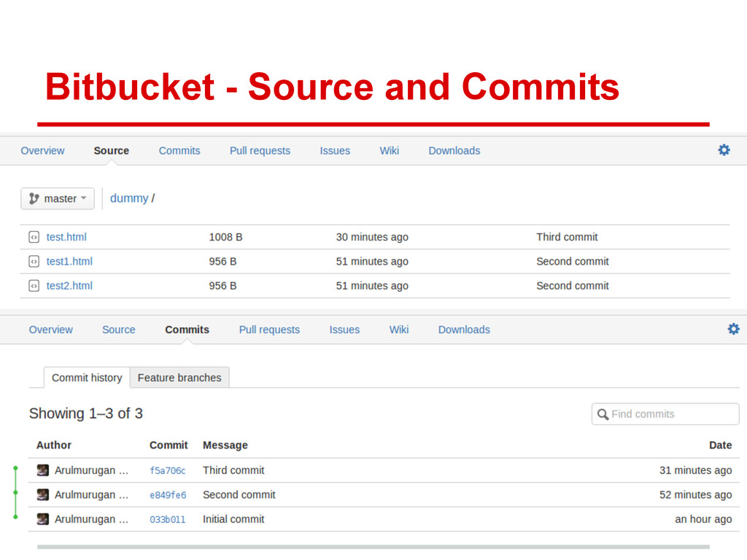Switch to Feature branches tab
Viewport: 747px width, 560px height.
179,378
